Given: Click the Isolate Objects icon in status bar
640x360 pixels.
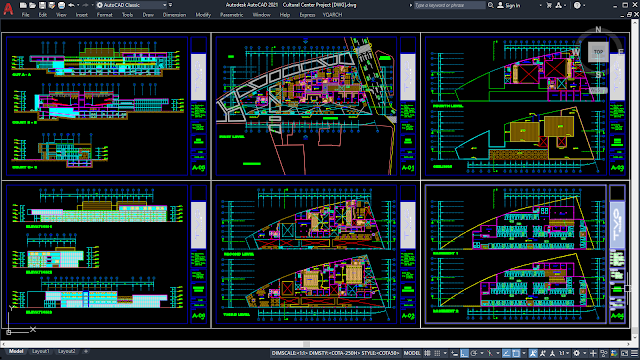Looking at the screenshot, I should point(604,353).
